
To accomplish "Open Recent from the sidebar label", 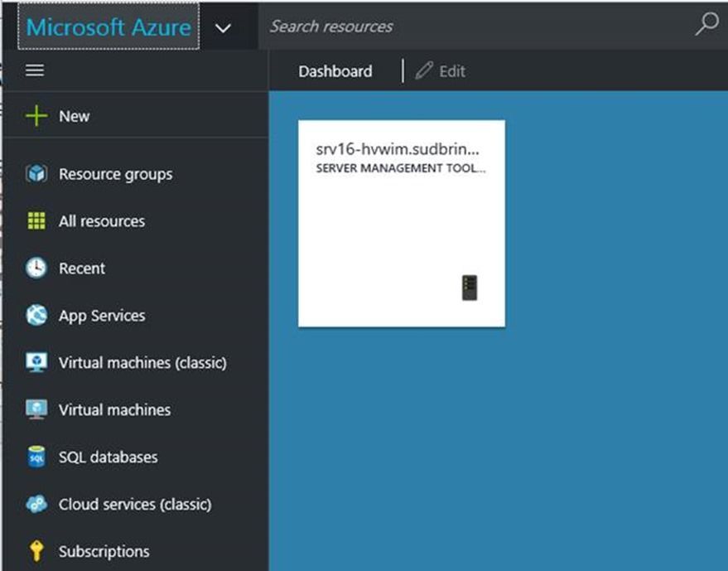I will 82,268.
